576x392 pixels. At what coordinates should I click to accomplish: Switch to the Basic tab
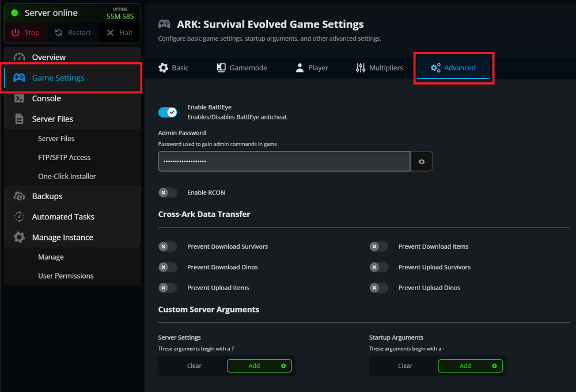click(x=173, y=67)
